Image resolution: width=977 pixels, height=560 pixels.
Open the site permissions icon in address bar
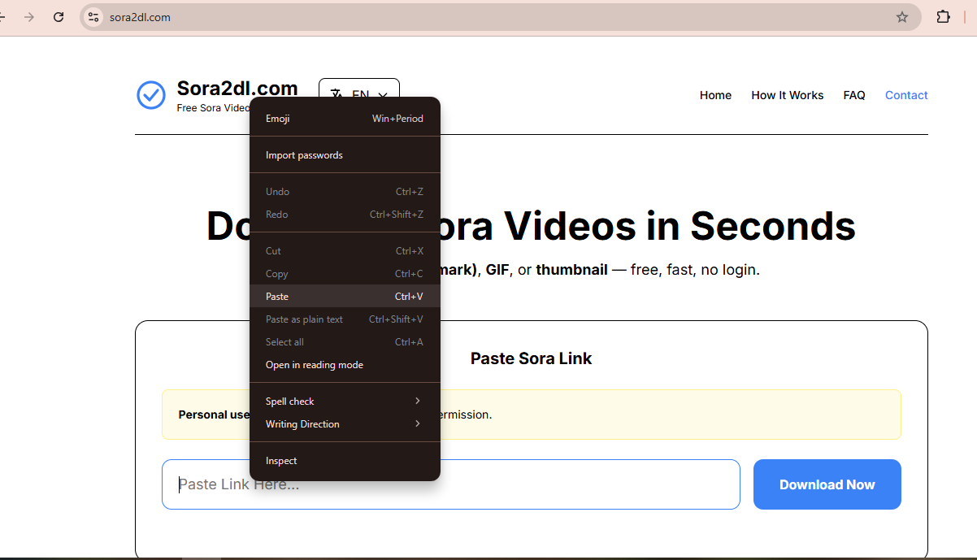coord(93,16)
